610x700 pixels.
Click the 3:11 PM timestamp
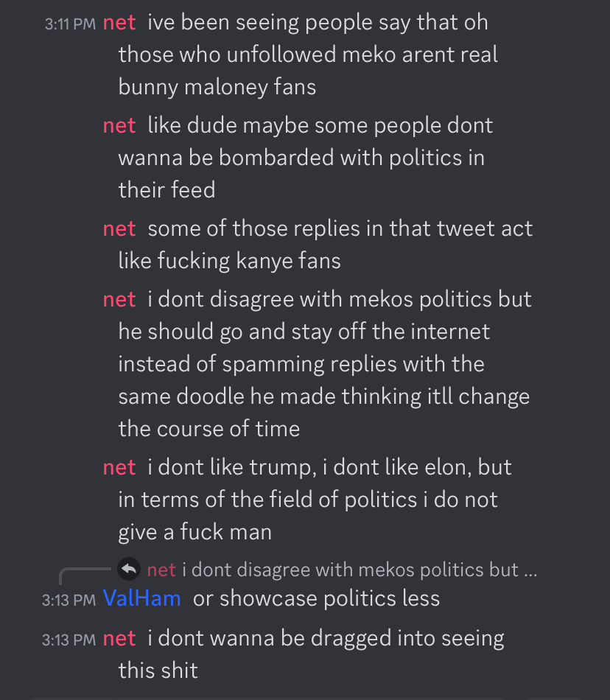click(x=70, y=24)
